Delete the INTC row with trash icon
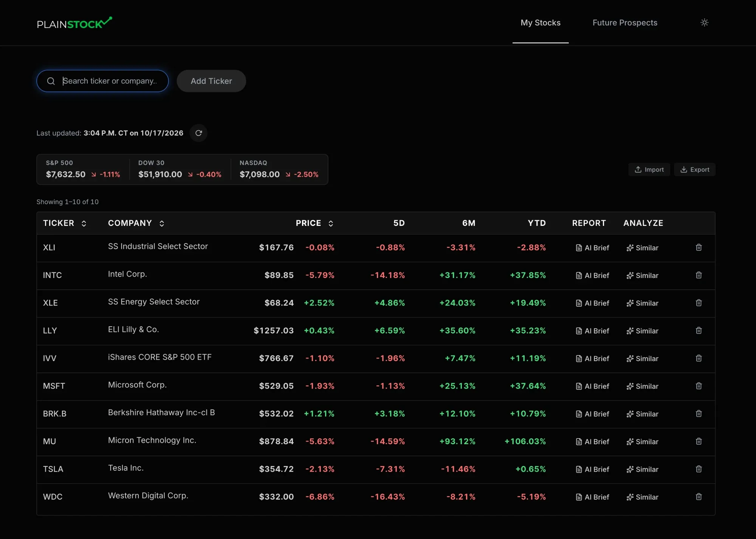Screen dimensions: 756x539 699,275
